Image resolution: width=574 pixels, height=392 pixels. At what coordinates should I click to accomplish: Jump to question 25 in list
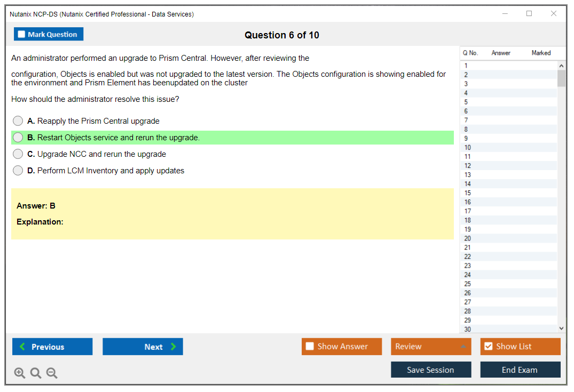(468, 284)
